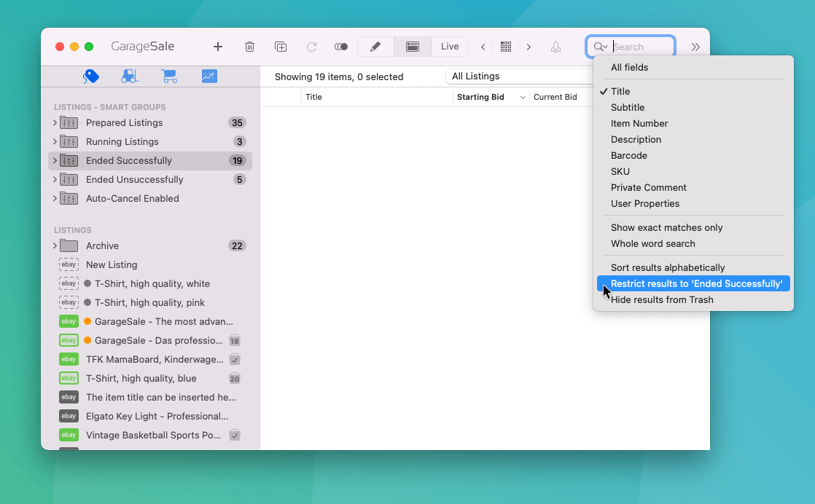Select T-Shirt, high quality, pink listing

[150, 302]
